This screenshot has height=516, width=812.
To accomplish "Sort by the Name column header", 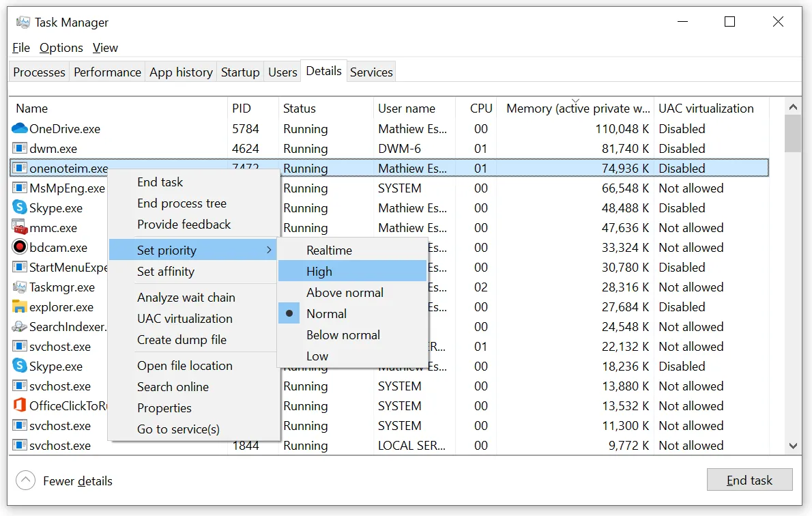I will point(118,109).
